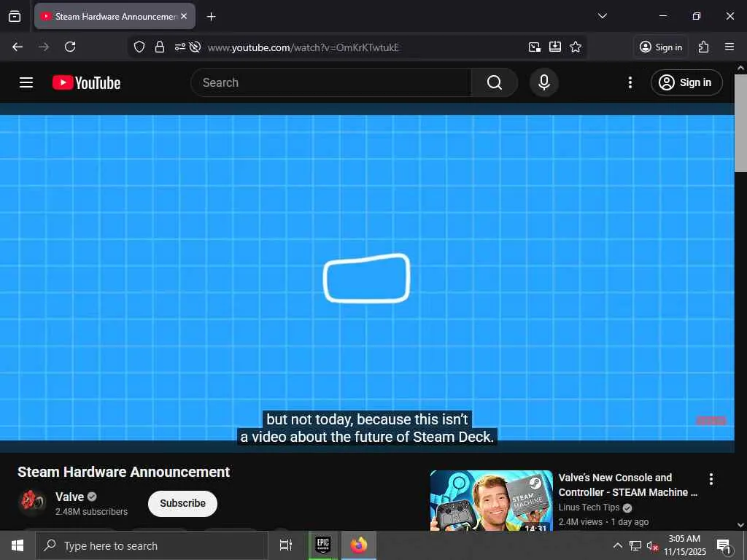Screen dimensions: 747x560
Task: Click Firefox account Sign in button
Action: coord(661,47)
